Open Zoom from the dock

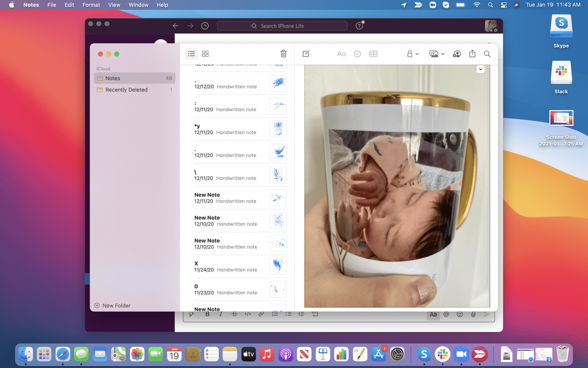pos(461,355)
